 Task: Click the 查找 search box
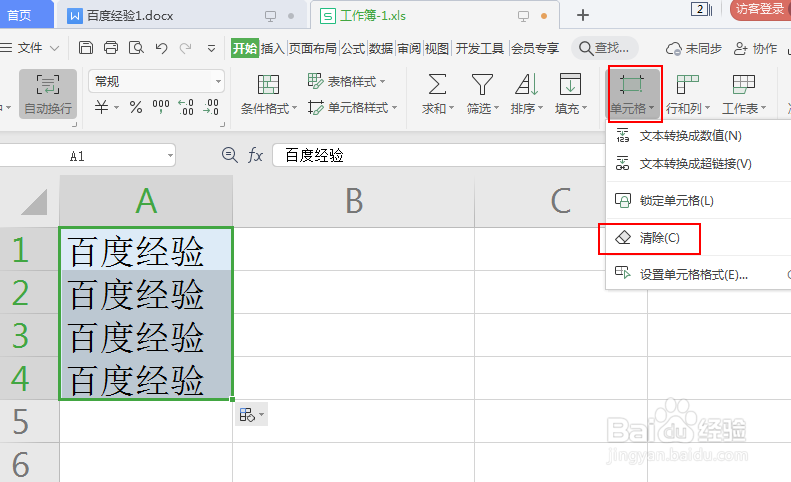pyautogui.click(x=605, y=48)
